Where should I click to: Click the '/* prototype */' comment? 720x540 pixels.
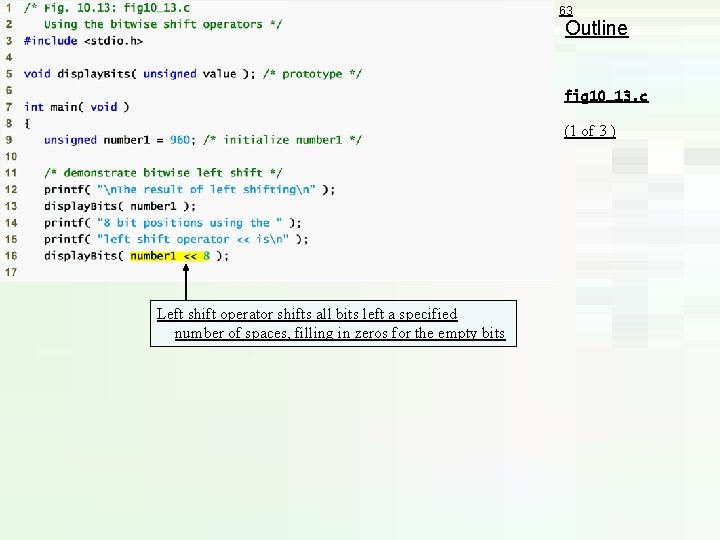pos(312,74)
